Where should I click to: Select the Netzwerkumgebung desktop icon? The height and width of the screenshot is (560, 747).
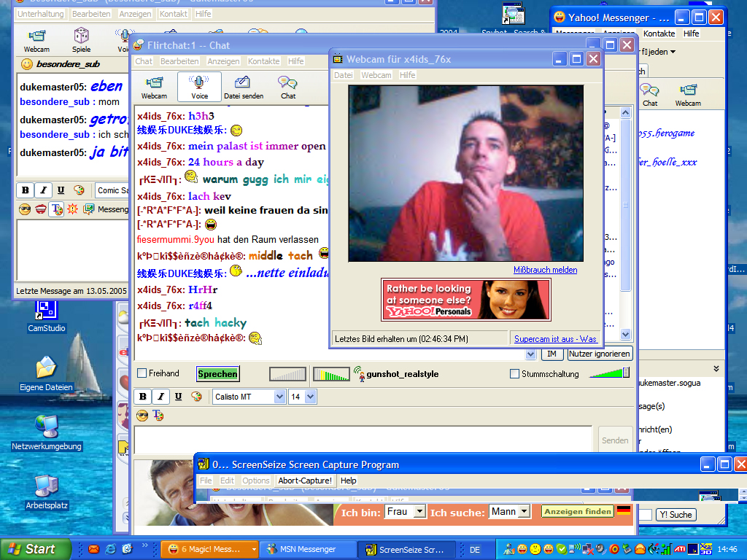[x=47, y=432]
